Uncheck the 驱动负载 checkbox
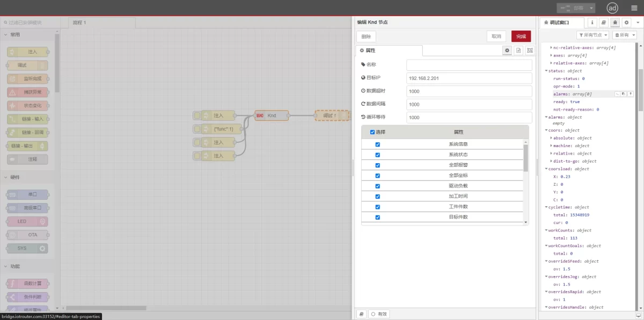This screenshot has height=320, width=644. coord(377,186)
